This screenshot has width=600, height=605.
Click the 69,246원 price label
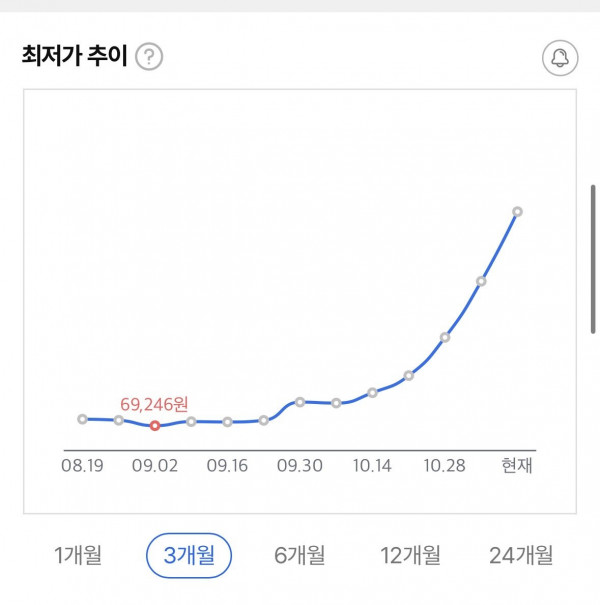[152, 405]
